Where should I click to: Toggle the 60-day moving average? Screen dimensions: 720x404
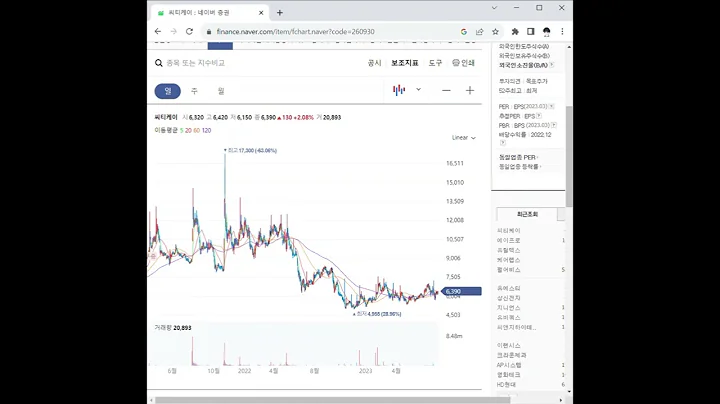197,130
